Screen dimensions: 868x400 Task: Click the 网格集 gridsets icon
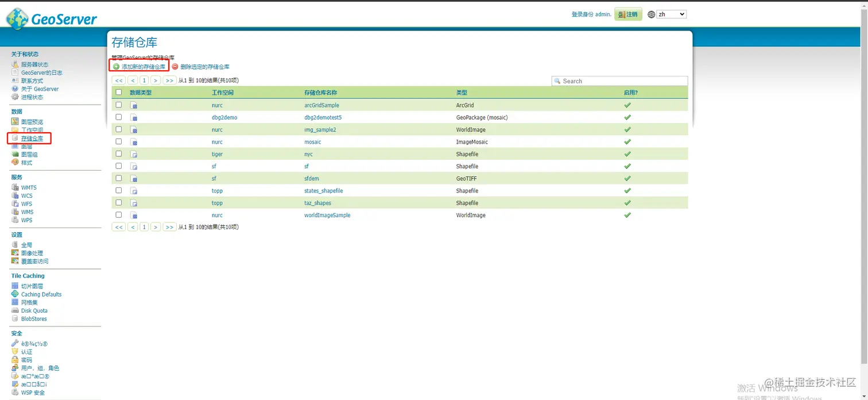(15, 302)
